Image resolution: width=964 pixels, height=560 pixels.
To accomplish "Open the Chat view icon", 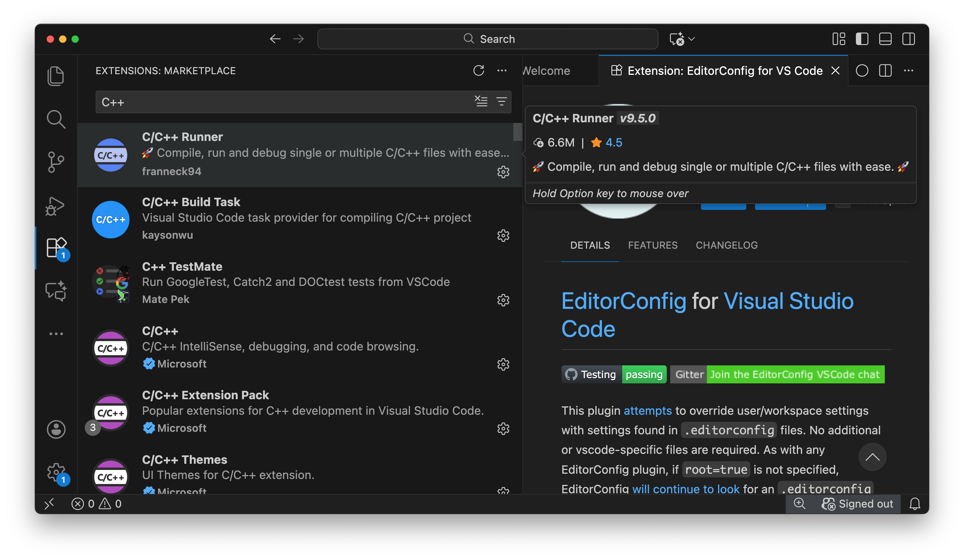I will [x=56, y=291].
